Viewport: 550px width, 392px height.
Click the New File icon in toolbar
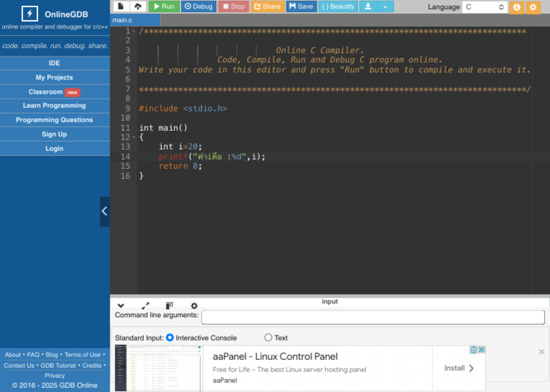(120, 6)
